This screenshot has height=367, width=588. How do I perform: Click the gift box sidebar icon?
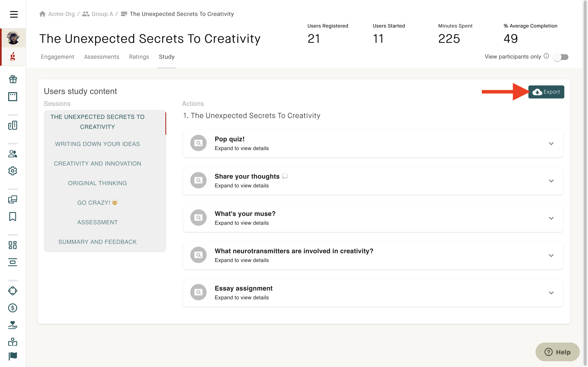tap(13, 79)
